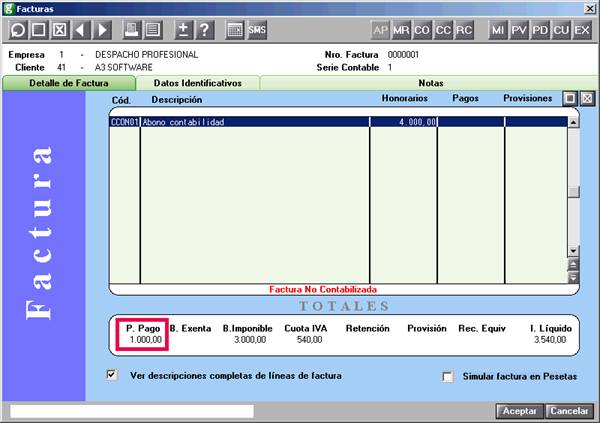Click the PD toolbar button
The width and height of the screenshot is (600, 423).
540,30
